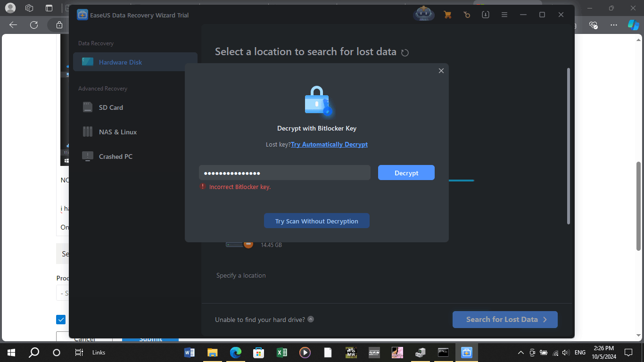Click Search for Lost Data button
This screenshot has width=644, height=362.
tap(505, 320)
